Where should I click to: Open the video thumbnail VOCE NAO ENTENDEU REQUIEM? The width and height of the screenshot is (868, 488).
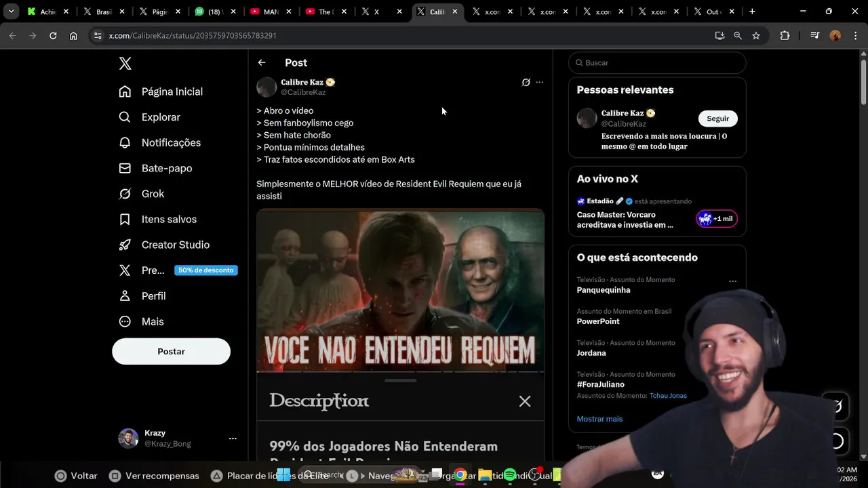click(x=400, y=291)
